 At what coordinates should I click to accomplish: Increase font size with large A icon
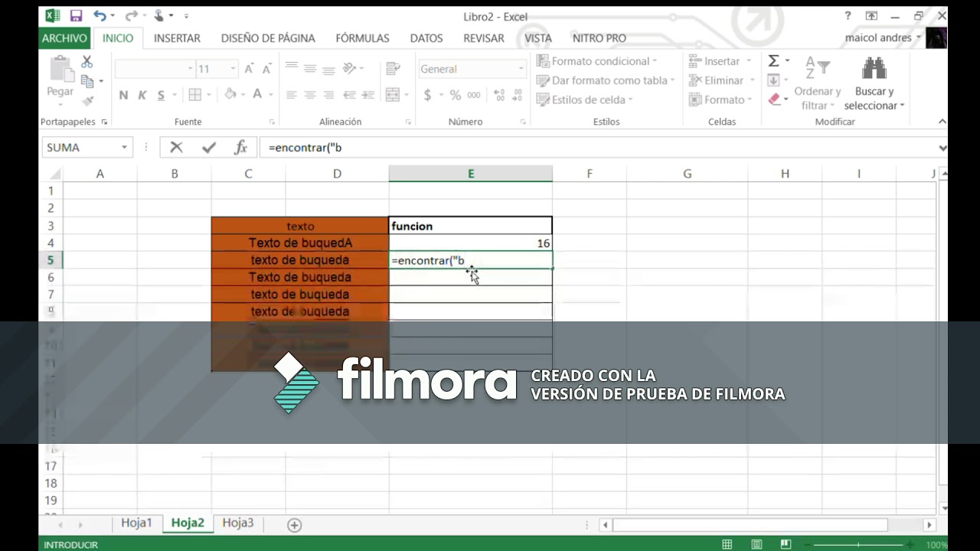[x=250, y=69]
